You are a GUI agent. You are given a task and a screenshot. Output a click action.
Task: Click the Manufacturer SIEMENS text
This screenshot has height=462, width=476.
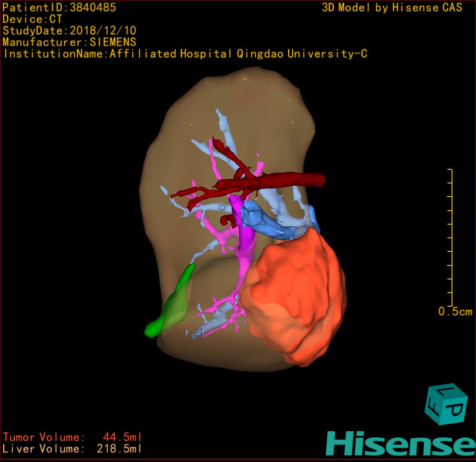tap(69, 42)
